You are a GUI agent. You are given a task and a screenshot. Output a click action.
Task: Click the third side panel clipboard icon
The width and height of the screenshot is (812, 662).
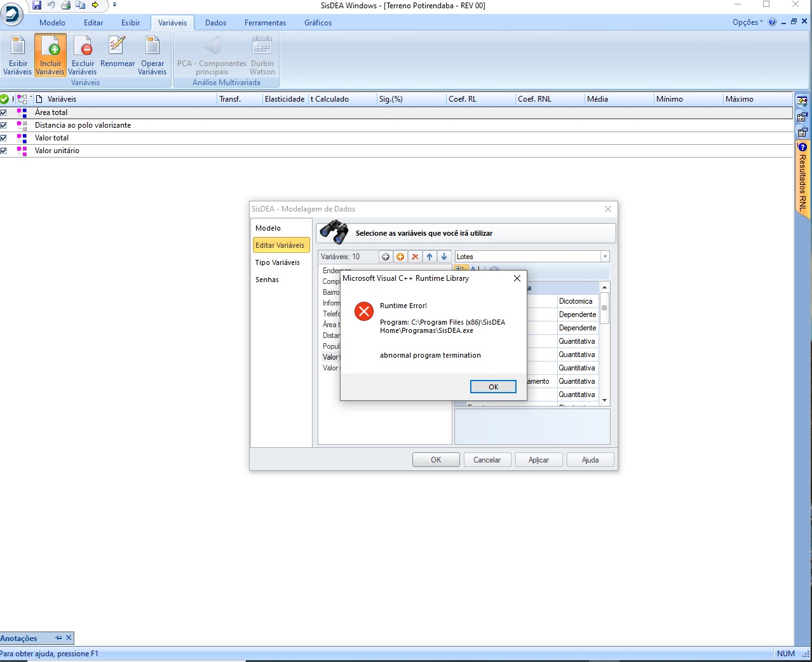click(802, 132)
